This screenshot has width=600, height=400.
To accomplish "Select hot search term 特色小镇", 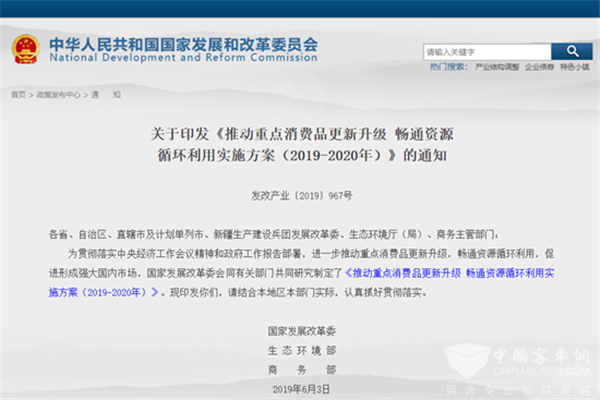I will pyautogui.click(x=574, y=67).
